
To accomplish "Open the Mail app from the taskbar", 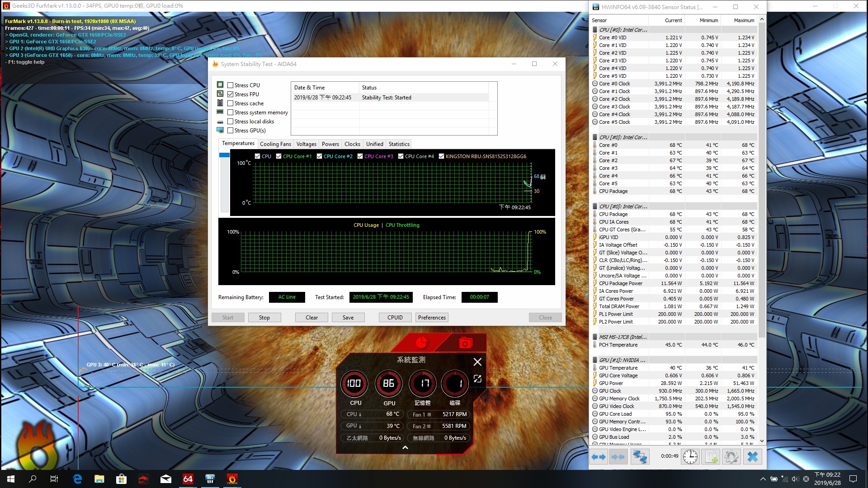I will click(166, 479).
